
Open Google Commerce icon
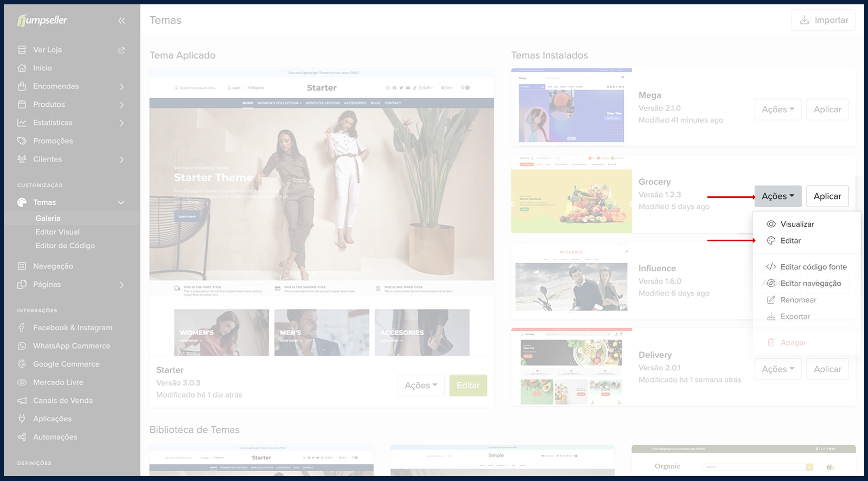(22, 364)
